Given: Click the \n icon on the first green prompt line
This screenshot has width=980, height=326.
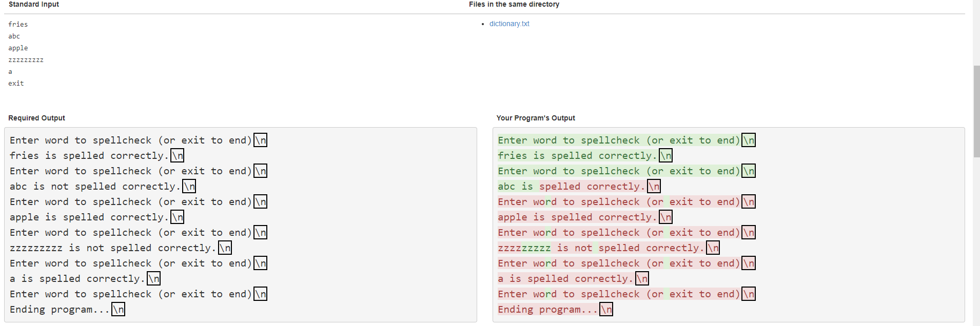Looking at the screenshot, I should [x=748, y=139].
